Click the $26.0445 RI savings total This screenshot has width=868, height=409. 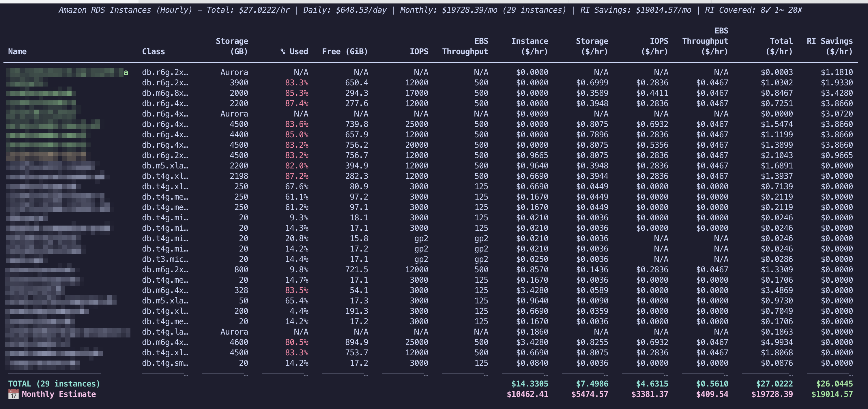tap(834, 384)
